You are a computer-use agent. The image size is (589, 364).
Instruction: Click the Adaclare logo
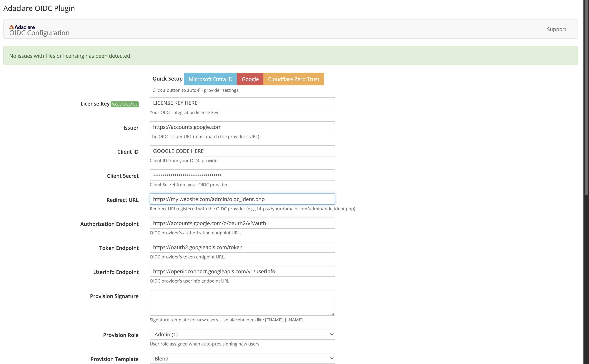click(22, 27)
